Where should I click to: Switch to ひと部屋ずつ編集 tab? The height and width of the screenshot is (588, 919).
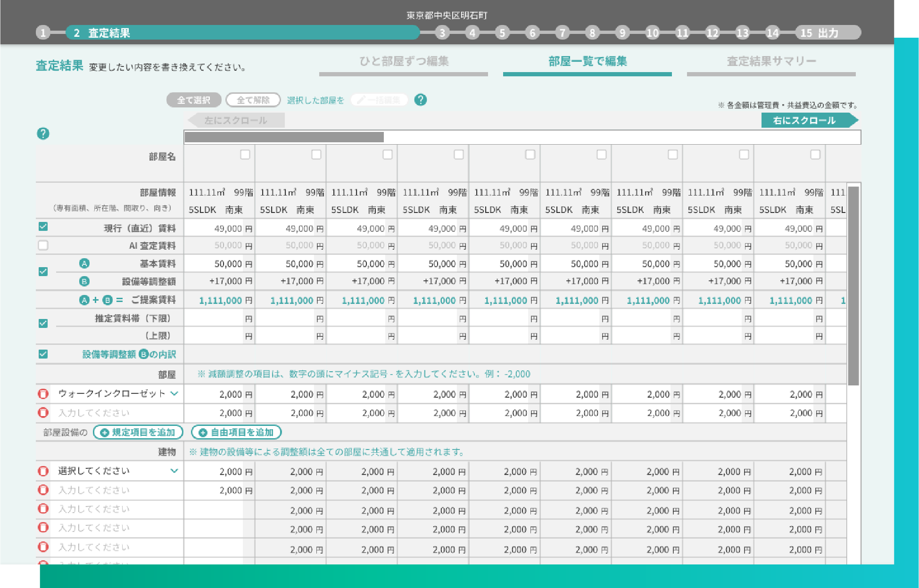(x=404, y=62)
